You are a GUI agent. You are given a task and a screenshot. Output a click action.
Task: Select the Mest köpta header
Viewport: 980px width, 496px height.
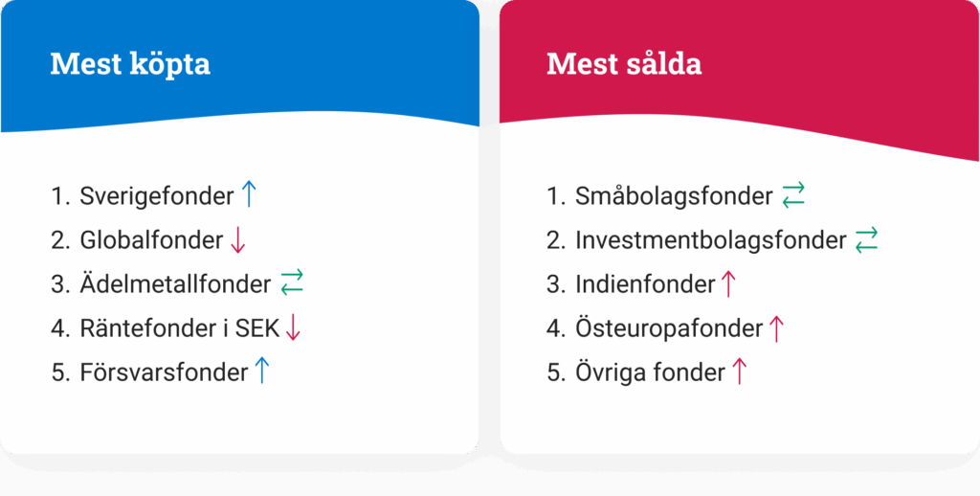pyautogui.click(x=130, y=64)
